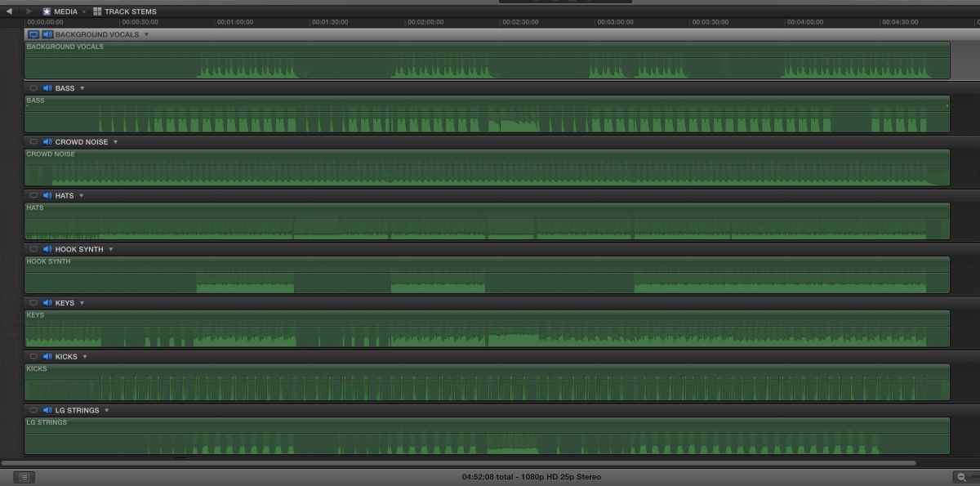Image resolution: width=980 pixels, height=486 pixels.
Task: Click the HOOK SYNTH speaker icon
Action: (47, 249)
